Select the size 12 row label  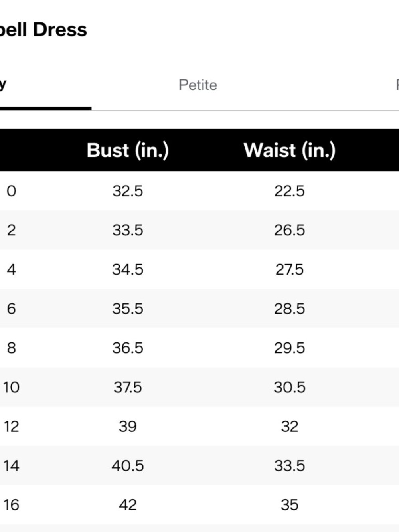pos(12,426)
